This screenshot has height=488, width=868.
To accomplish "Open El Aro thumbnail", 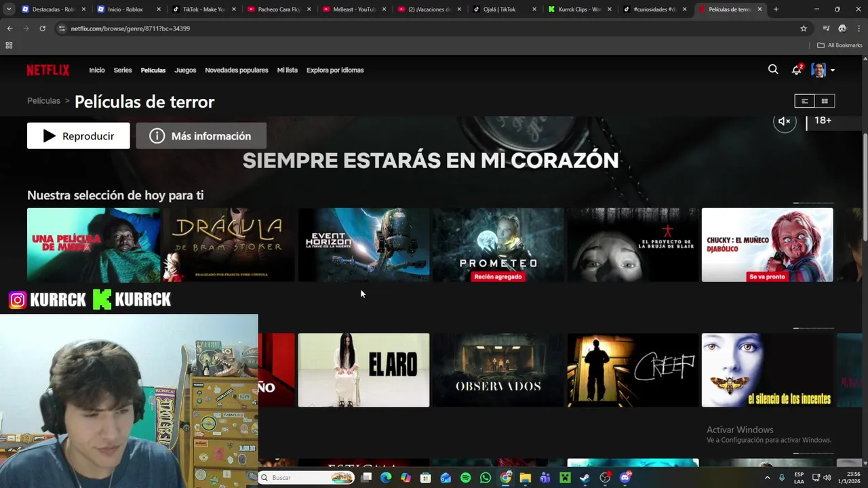I will click(363, 370).
